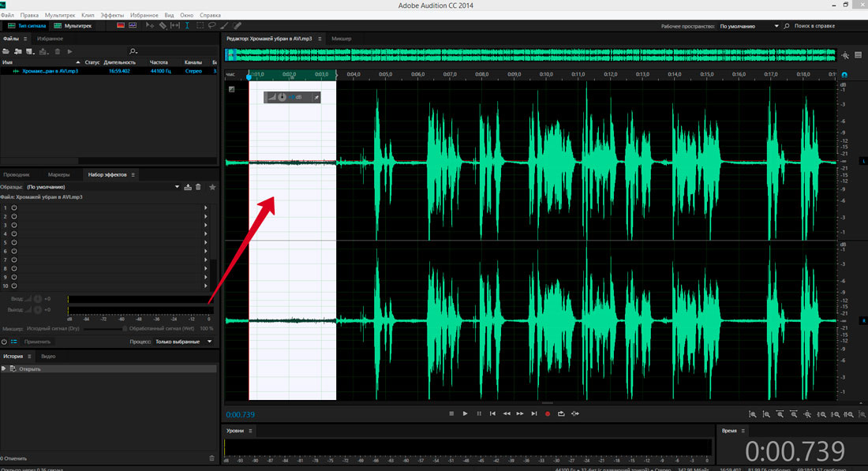Select the Lasso Selection tool
The width and height of the screenshot is (868, 471).
212,25
